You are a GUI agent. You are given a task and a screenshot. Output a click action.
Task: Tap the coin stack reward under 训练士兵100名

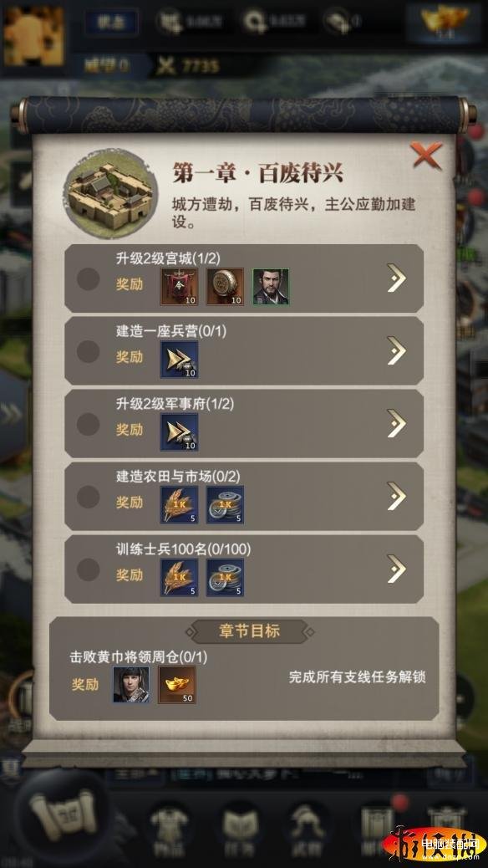[x=225, y=577]
